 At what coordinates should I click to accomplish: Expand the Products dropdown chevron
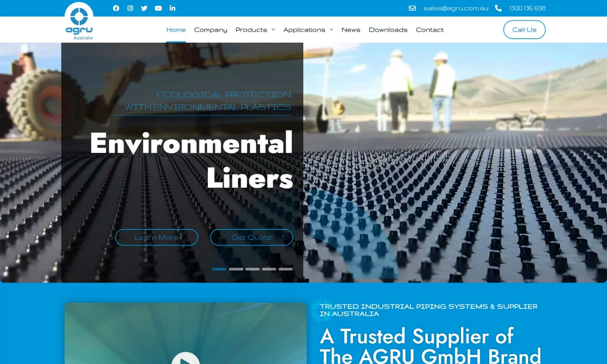pyautogui.click(x=273, y=30)
